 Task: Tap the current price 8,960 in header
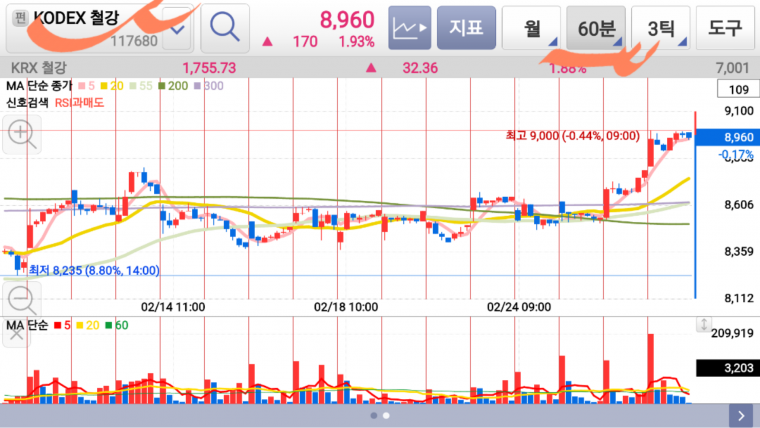347,20
